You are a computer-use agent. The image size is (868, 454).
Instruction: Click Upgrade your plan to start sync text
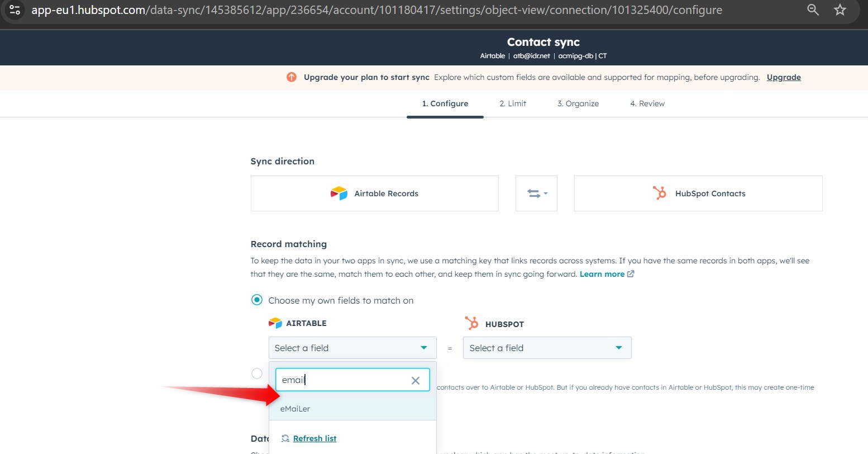(x=366, y=77)
